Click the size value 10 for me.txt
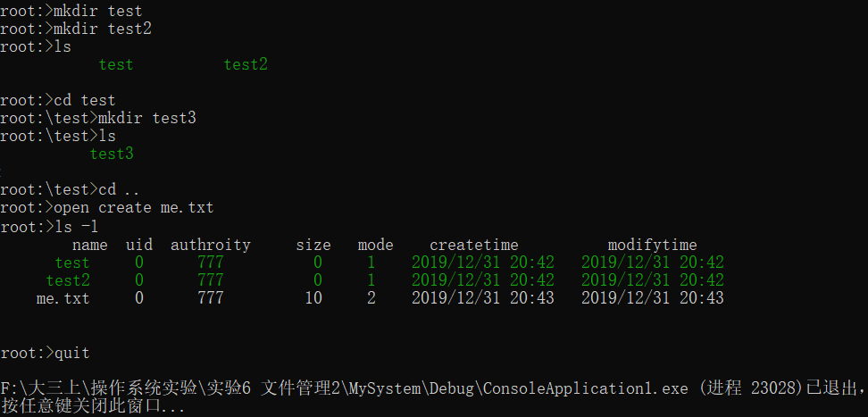Image resolution: width=868 pixels, height=417 pixels. click(x=313, y=298)
